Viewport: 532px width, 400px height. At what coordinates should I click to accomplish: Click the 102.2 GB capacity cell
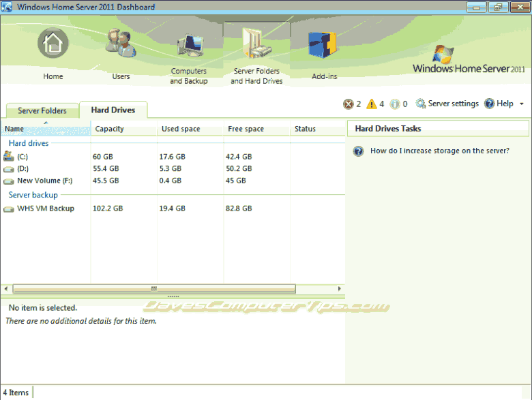(x=108, y=209)
